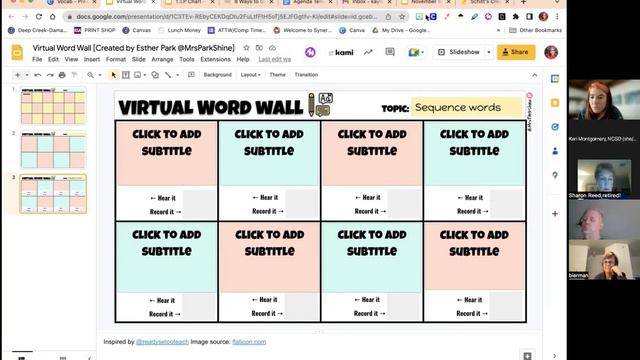Screen dimensions: 640x360
Task: Open the Tools menu
Action: pos(187,60)
